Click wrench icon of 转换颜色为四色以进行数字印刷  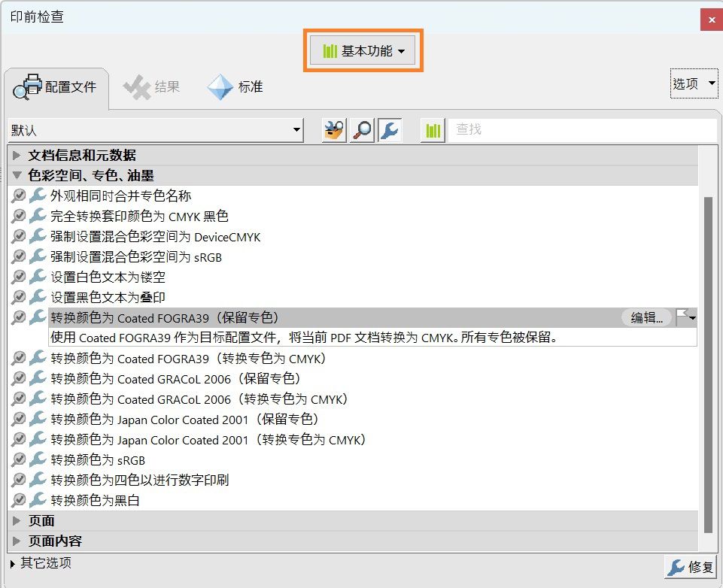(38, 479)
